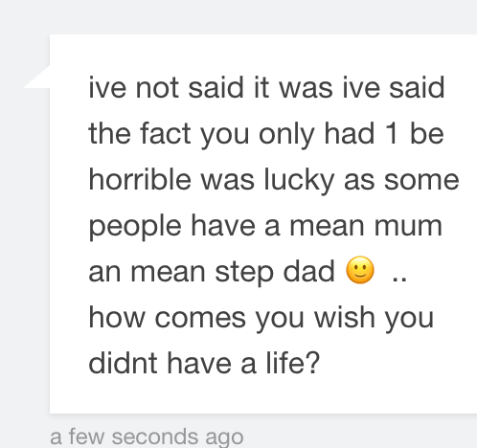Select the word 'lucky' in the message
Image resolution: width=477 pixels, height=448 pixels.
[x=299, y=182]
